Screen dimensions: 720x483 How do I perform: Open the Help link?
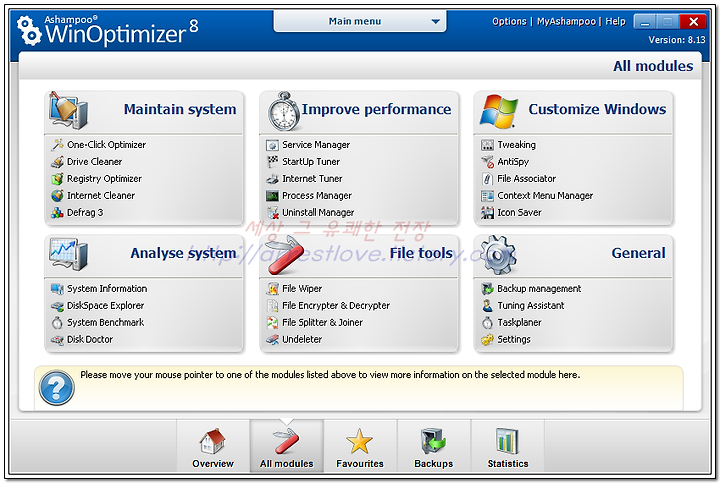coord(615,22)
